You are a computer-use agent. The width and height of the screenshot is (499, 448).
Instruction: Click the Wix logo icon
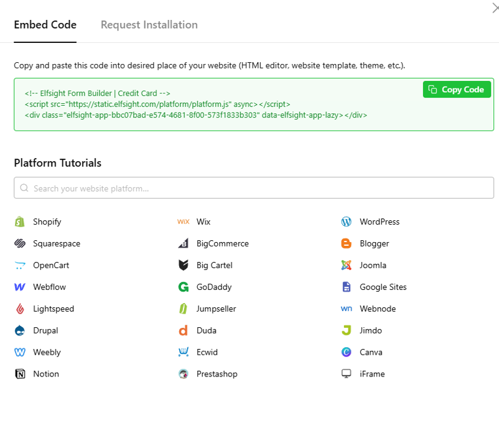tap(184, 222)
